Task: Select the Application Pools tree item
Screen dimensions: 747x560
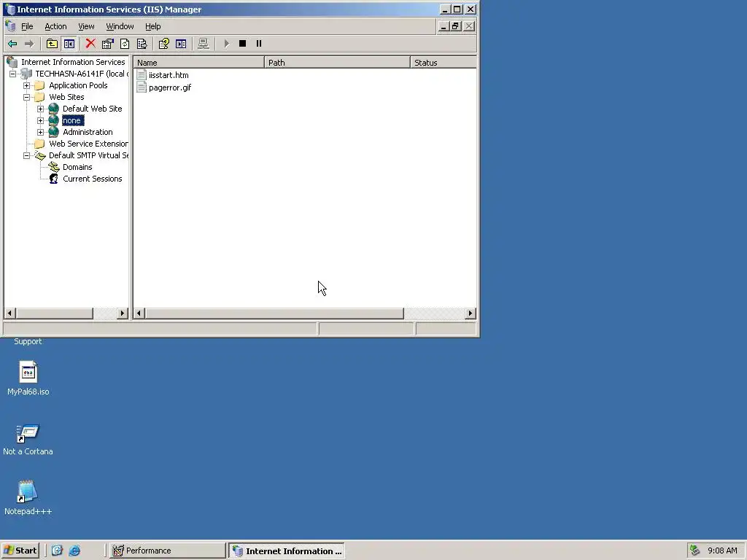Action: (78, 86)
